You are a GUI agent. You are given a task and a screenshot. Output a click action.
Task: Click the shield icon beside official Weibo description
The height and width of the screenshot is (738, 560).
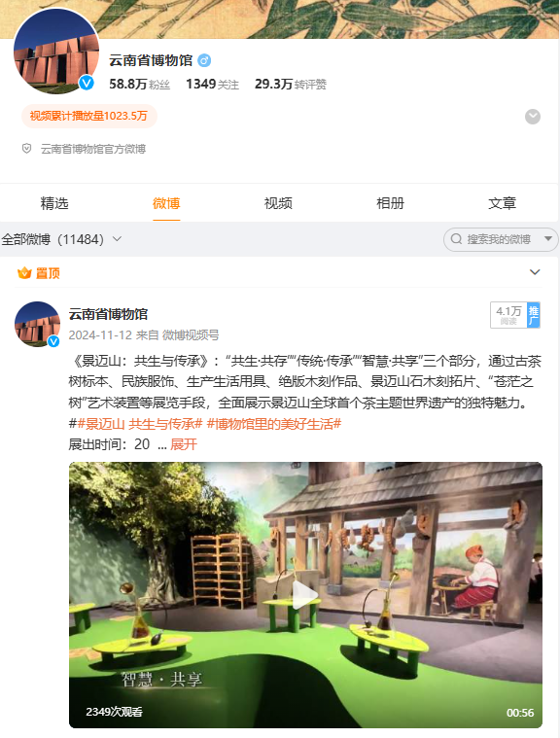click(x=27, y=149)
